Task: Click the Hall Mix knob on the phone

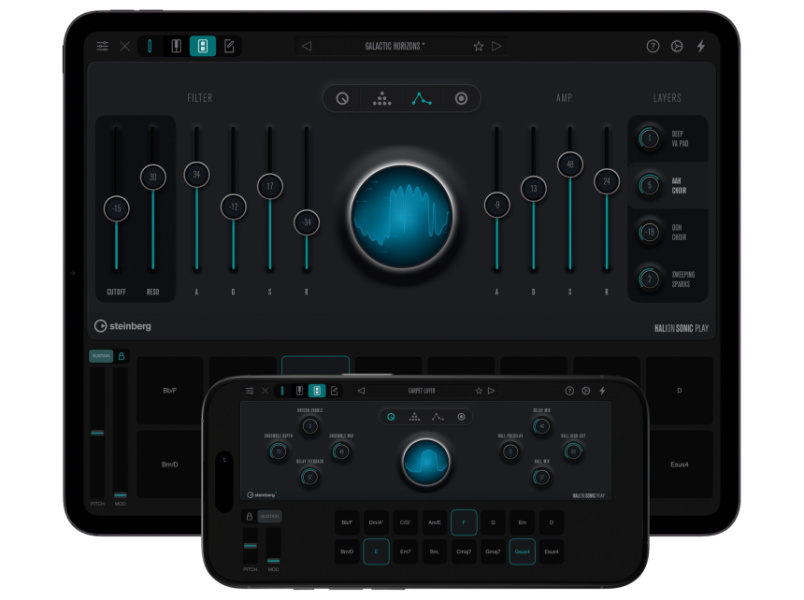Action: click(541, 477)
